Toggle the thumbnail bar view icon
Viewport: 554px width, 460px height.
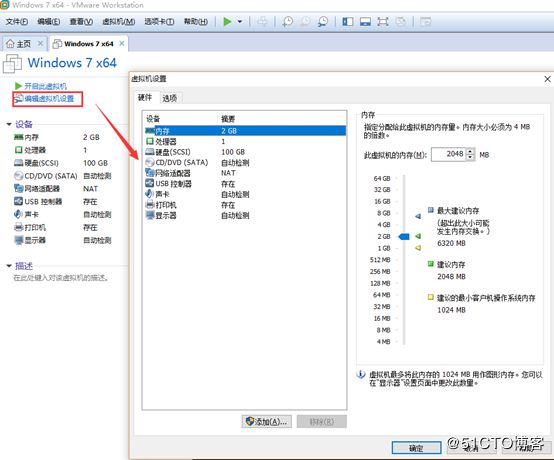pyautogui.click(x=365, y=22)
